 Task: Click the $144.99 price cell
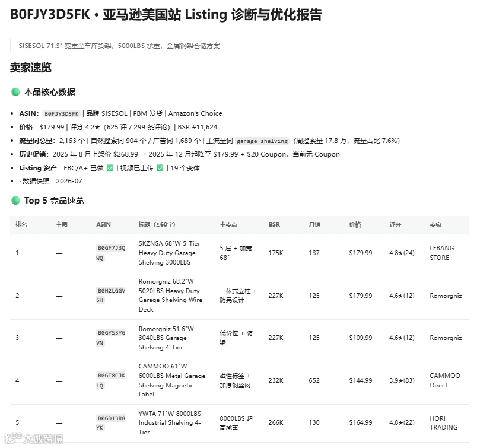click(x=361, y=380)
